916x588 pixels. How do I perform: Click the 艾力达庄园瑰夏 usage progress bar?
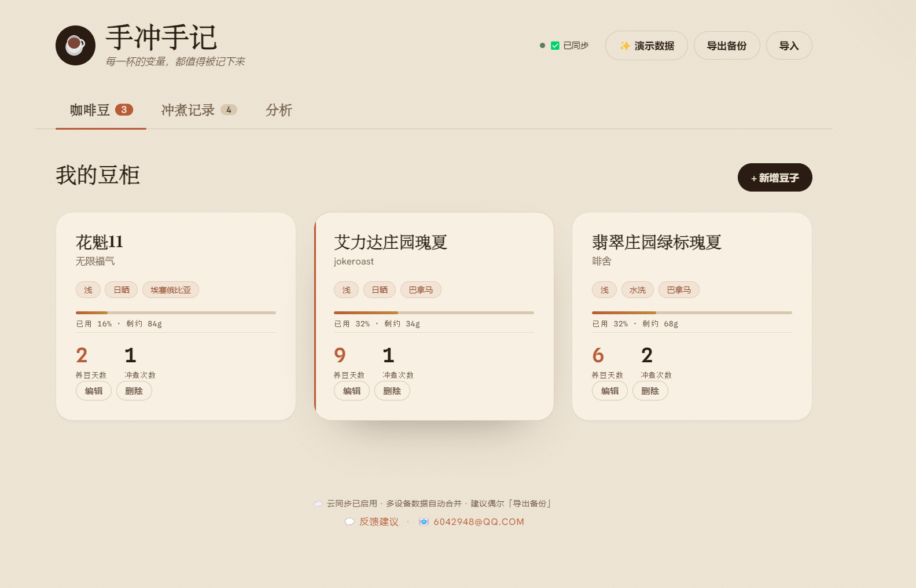click(434, 313)
